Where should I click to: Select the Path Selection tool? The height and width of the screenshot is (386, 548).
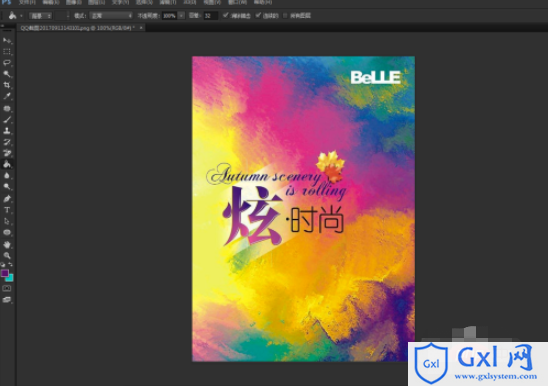coord(7,221)
